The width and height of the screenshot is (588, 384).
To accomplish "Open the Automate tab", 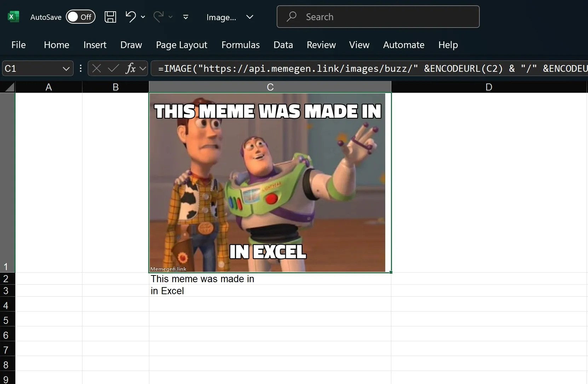I will coord(404,45).
